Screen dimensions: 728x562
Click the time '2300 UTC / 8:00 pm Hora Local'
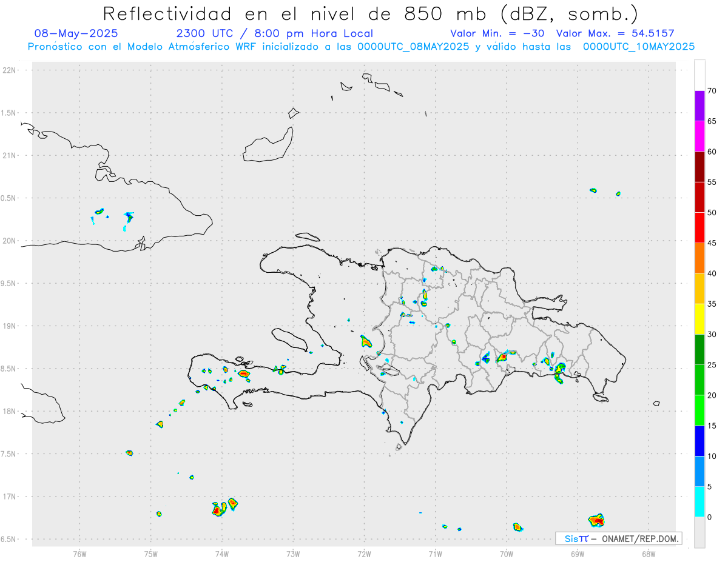275,33
